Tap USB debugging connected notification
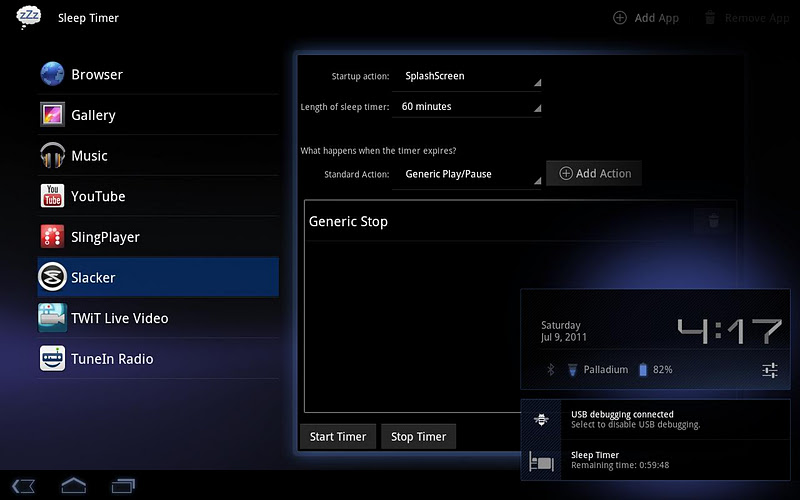 coord(656,419)
